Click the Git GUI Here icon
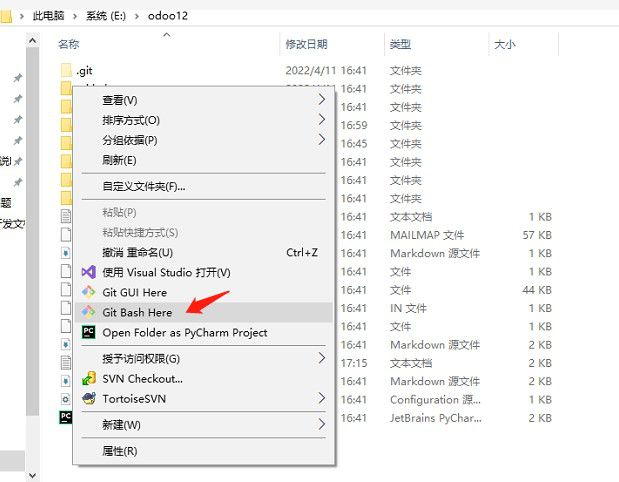Screen dimensions: 619x482 point(88,292)
